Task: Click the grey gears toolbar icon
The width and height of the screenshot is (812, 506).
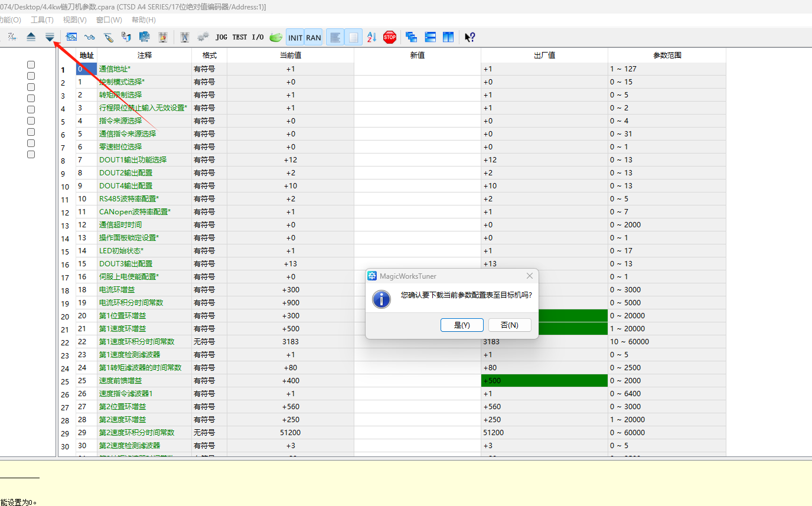Action: click(203, 37)
